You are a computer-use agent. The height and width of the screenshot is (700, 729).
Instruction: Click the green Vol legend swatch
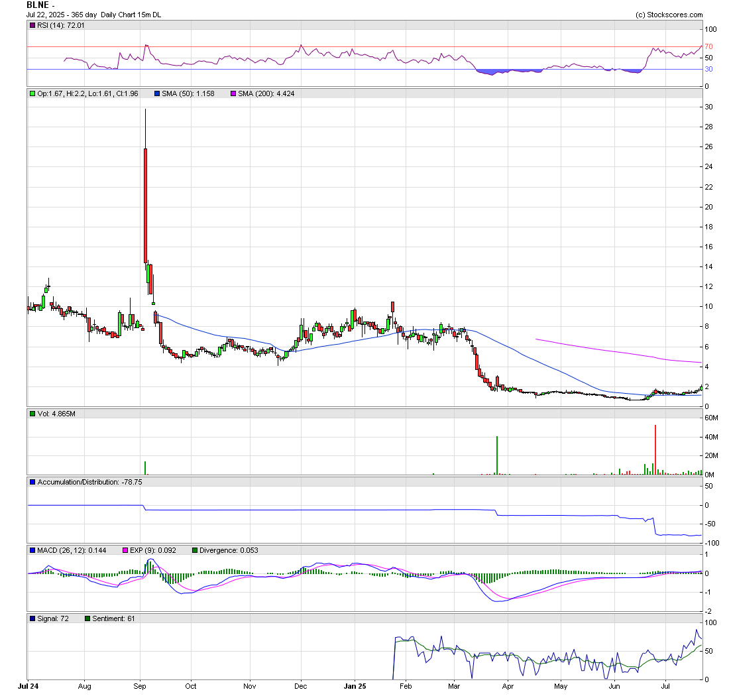[x=32, y=414]
